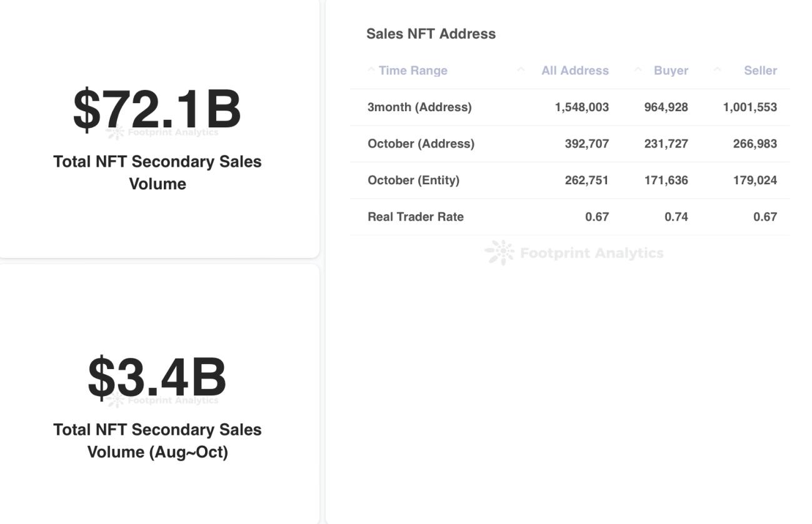Sort by the All Address header label
812x524 pixels.
point(574,71)
